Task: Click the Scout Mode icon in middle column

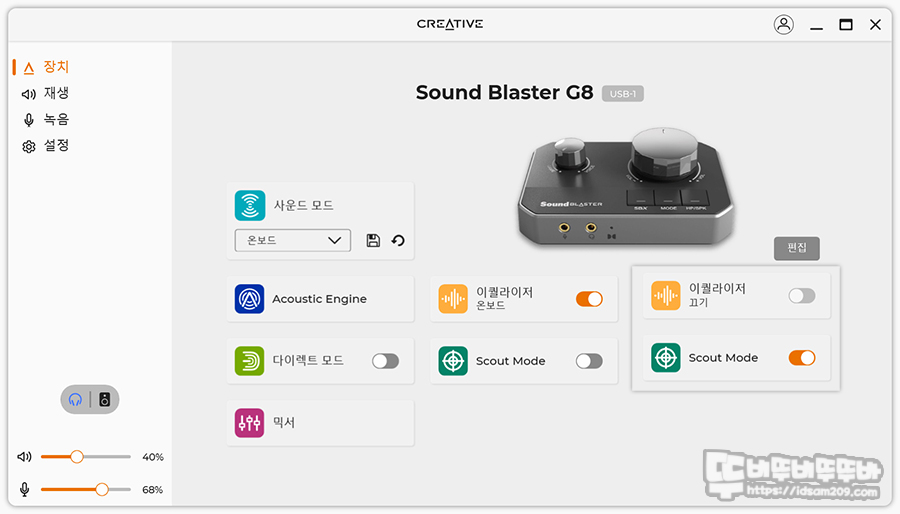Action: (x=453, y=361)
